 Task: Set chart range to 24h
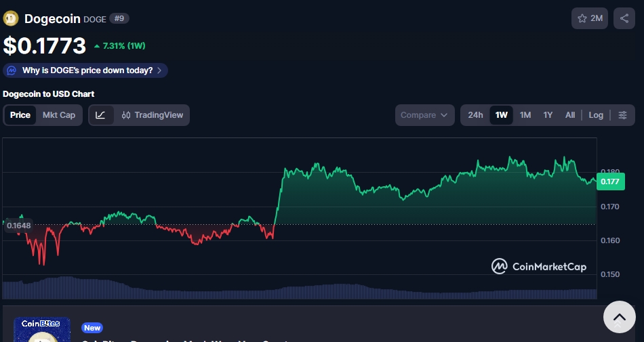(x=475, y=115)
